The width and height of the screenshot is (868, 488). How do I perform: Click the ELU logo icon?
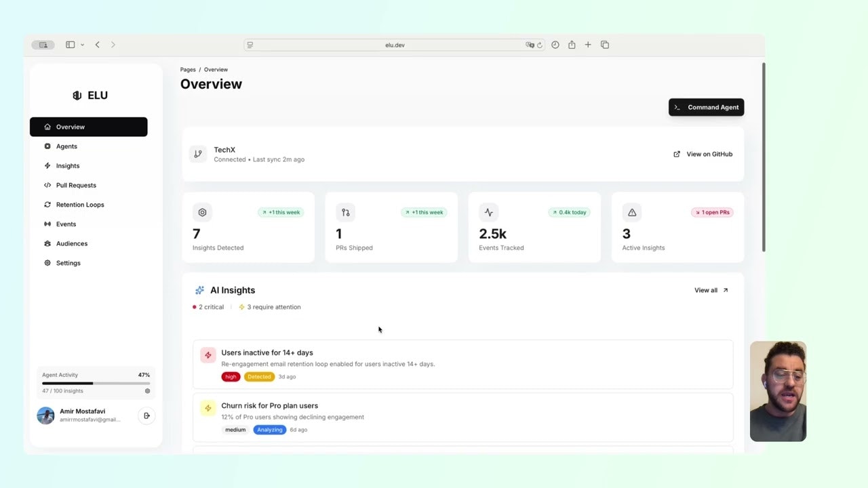coord(77,96)
